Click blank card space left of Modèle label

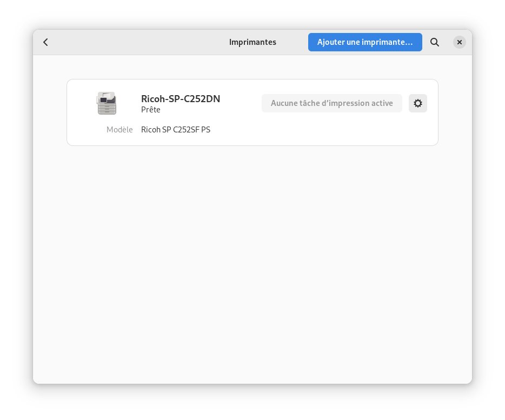tap(87, 130)
